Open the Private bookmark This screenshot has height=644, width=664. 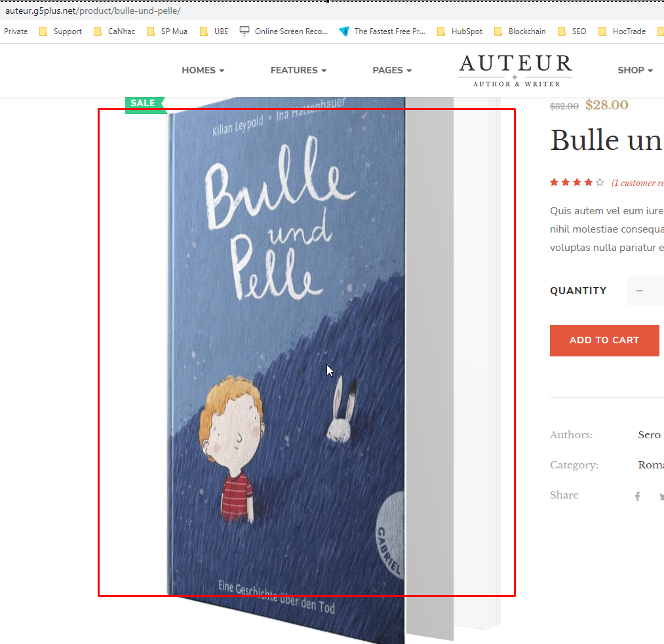pyautogui.click(x=16, y=31)
